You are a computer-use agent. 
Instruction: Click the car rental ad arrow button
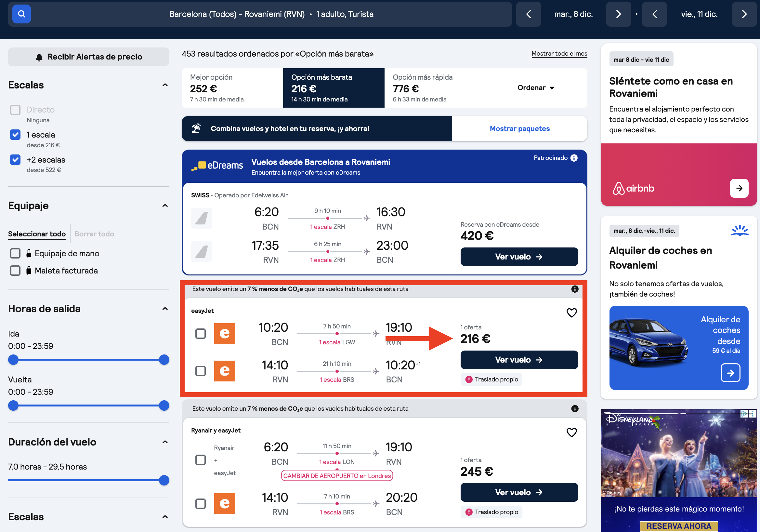[x=730, y=373]
